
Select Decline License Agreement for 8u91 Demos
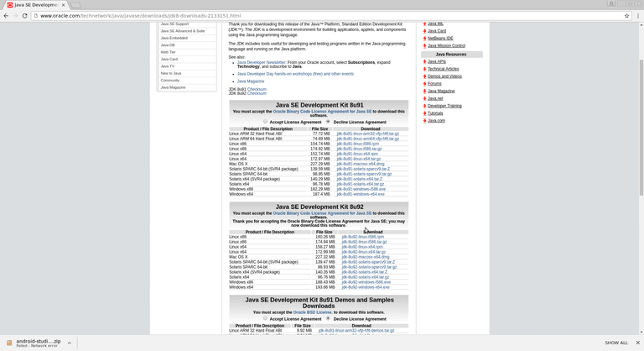pyautogui.click(x=328, y=318)
